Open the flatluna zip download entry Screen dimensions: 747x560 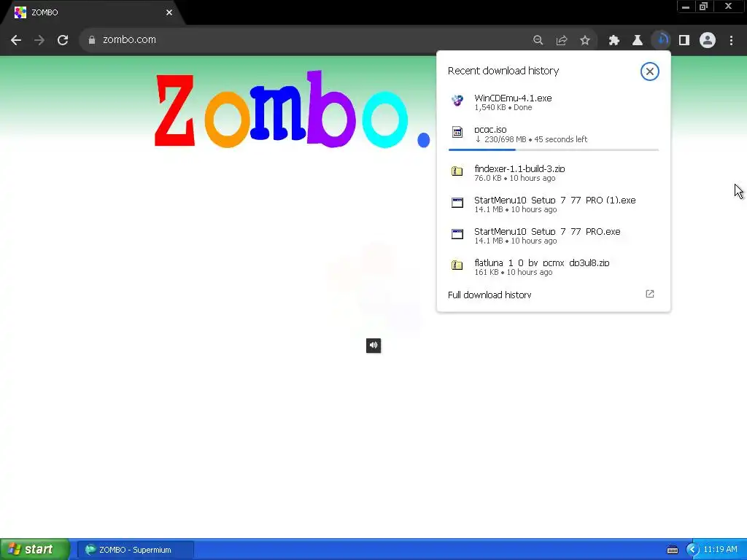[x=554, y=267]
